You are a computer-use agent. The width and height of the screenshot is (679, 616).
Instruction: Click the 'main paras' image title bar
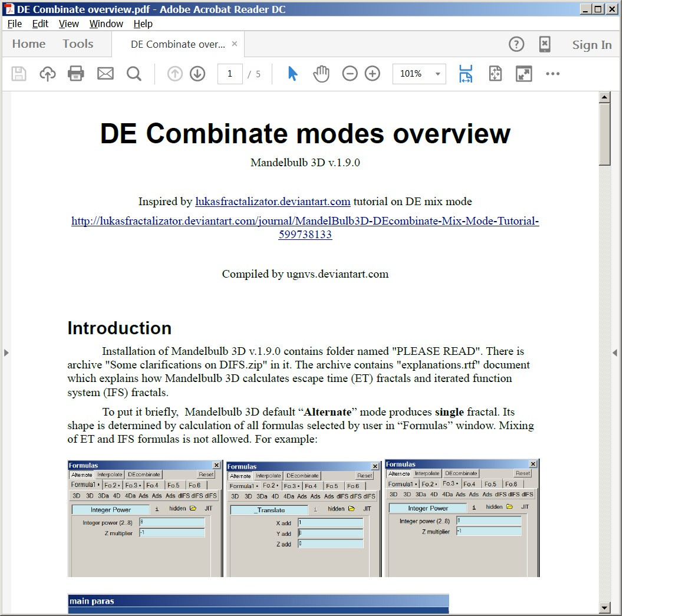(x=259, y=601)
